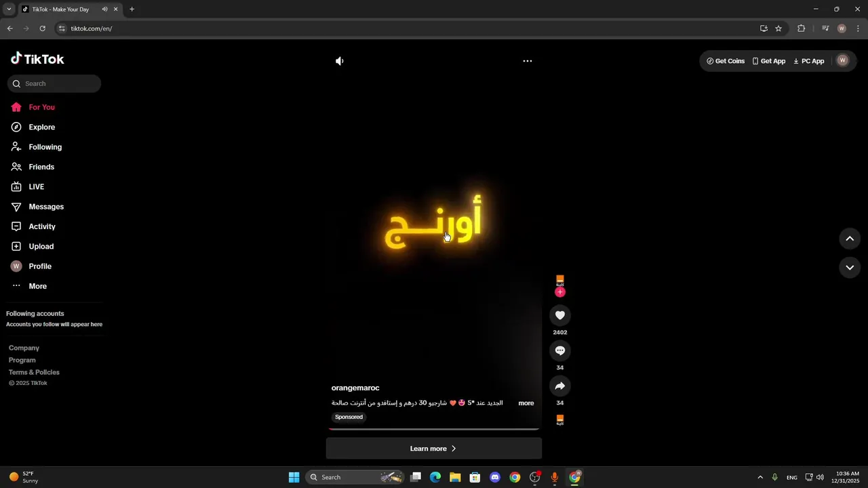Viewport: 868px width, 488px height.
Task: Open Chrome three-dot menu
Action: 858,28
